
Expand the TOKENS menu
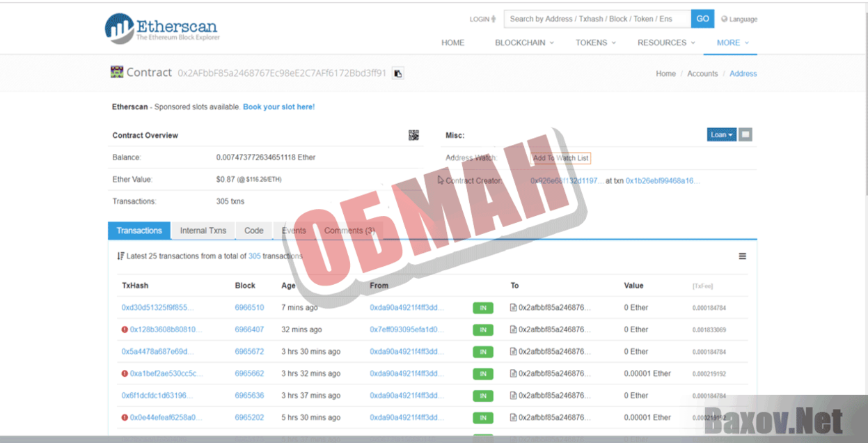click(x=595, y=42)
